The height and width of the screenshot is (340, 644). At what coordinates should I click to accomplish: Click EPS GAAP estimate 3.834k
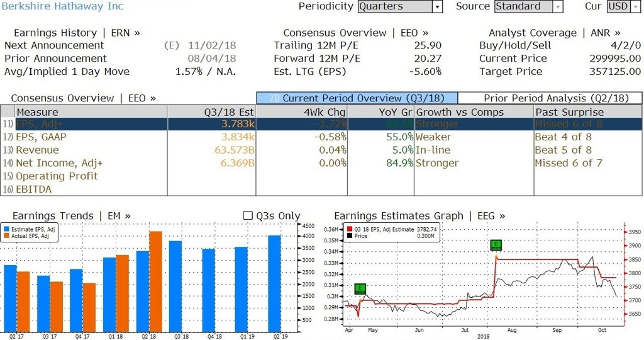coord(238,137)
